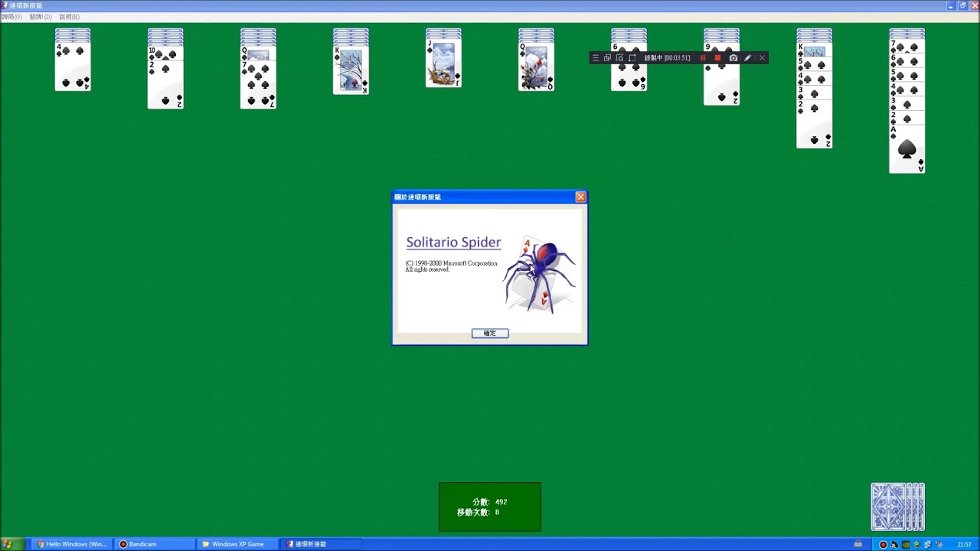Click the 2 of spades under the 10 in column two

click(165, 84)
